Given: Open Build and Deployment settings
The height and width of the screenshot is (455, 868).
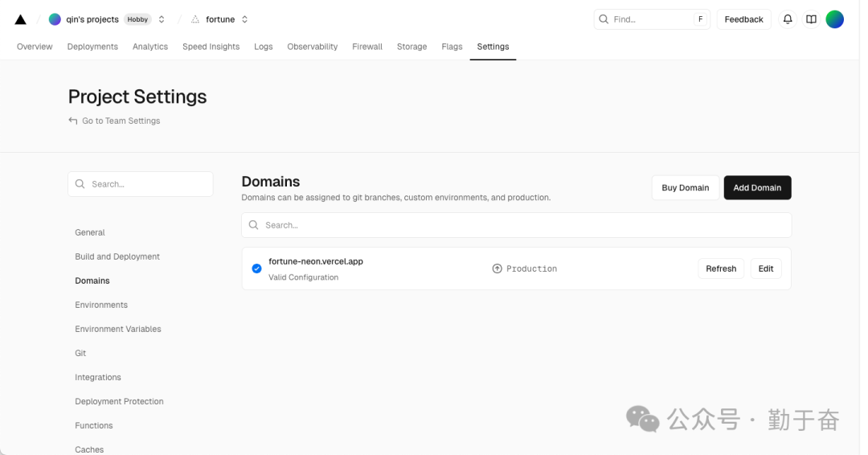Looking at the screenshot, I should pos(117,256).
